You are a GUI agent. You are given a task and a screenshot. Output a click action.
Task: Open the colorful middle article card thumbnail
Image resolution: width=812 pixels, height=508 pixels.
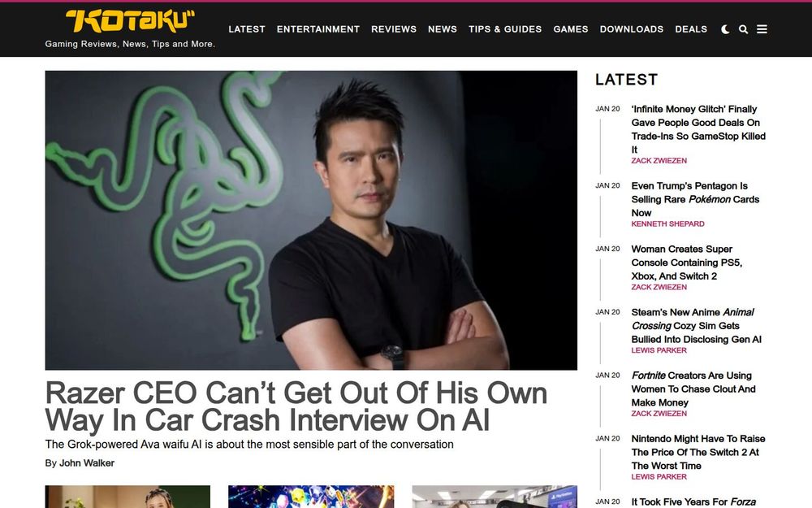[311, 497]
